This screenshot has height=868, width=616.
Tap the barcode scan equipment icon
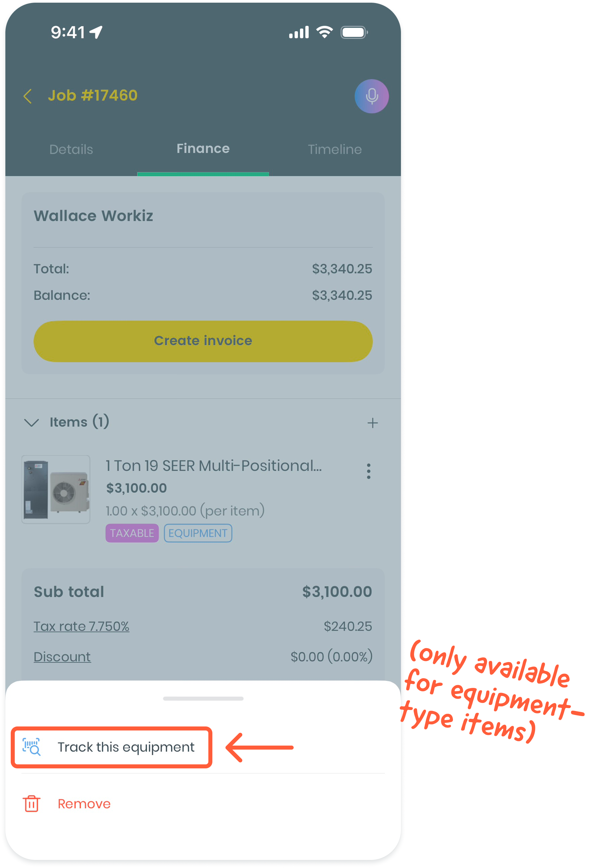pyautogui.click(x=32, y=747)
